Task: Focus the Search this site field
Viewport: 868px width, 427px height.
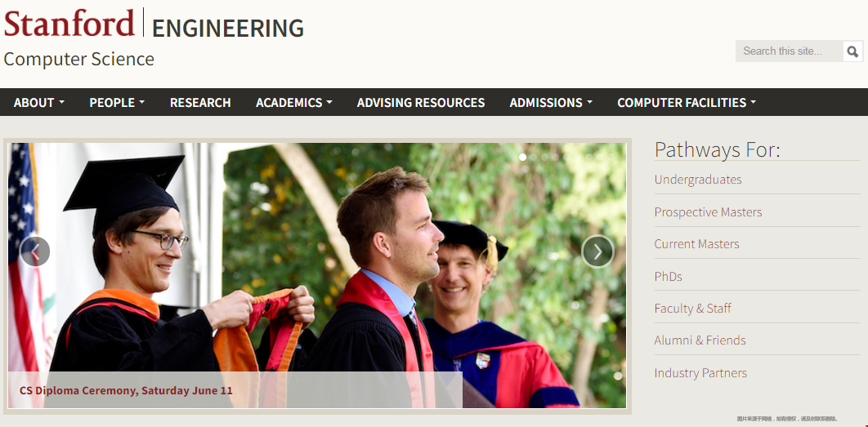Action: click(x=790, y=51)
